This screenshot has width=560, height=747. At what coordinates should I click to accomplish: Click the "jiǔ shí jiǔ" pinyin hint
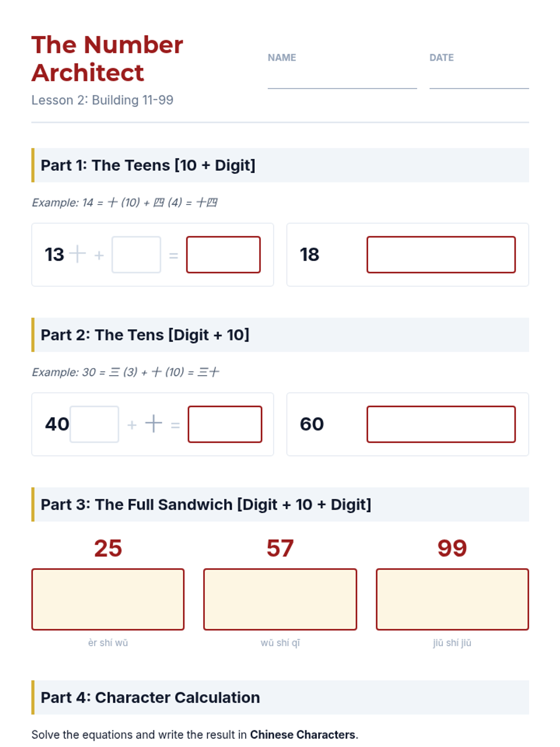click(x=452, y=643)
